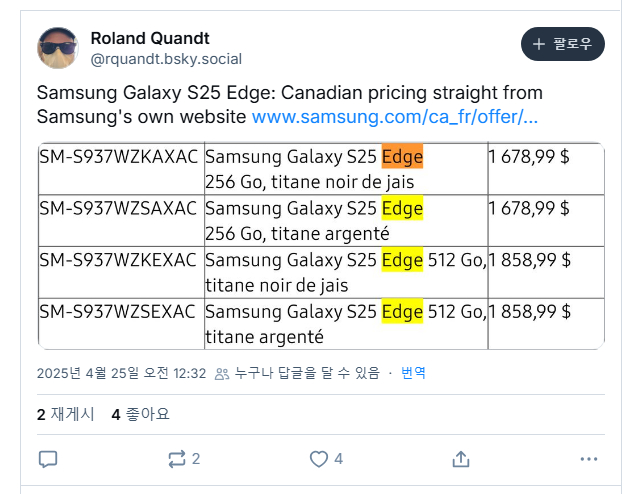Open the samsung.com/ca_fr/offer link
Viewport: 641px width, 494px height.
(x=394, y=117)
